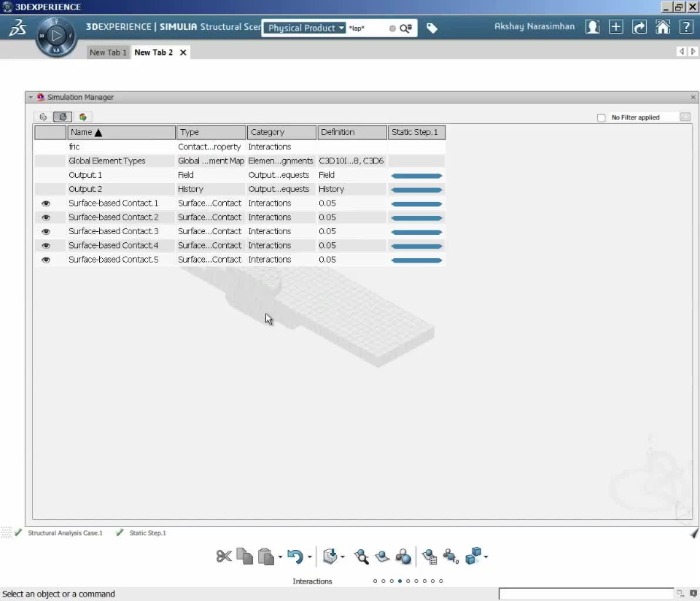Click Structural Analysis Case.1 in the bottom bar
Viewport: 700px width, 601px height.
coord(65,532)
